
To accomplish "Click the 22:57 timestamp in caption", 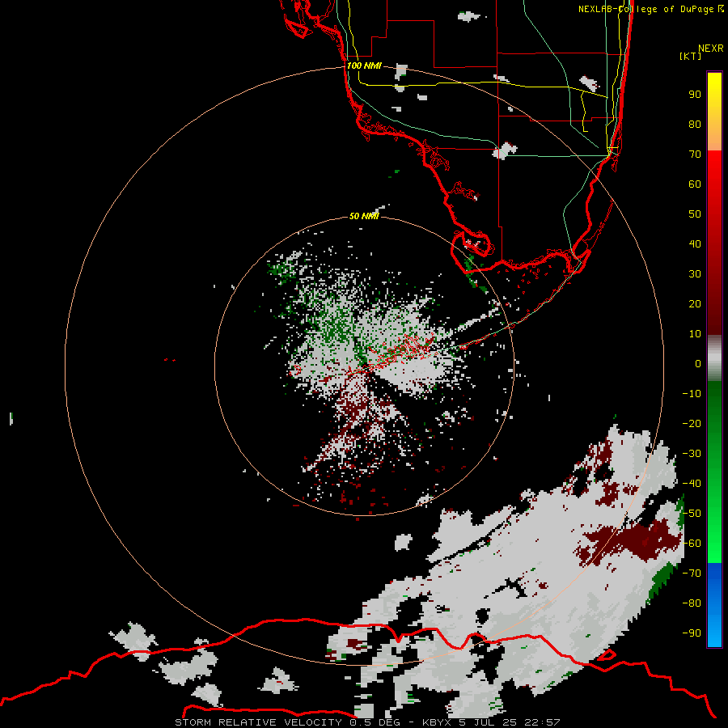I will point(542,722).
